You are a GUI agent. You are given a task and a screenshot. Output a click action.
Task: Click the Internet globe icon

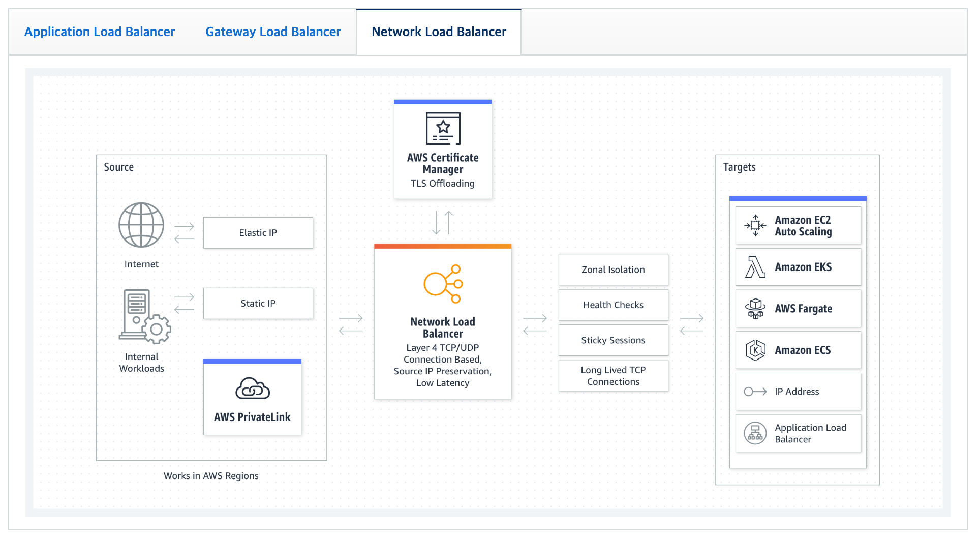(x=141, y=225)
